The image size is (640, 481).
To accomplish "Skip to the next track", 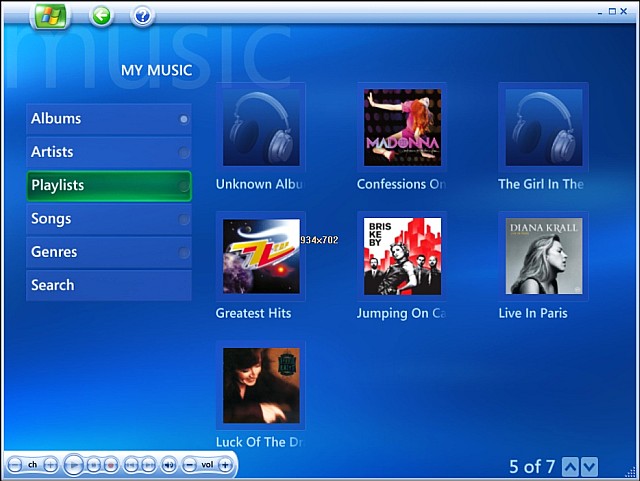I will coord(148,465).
